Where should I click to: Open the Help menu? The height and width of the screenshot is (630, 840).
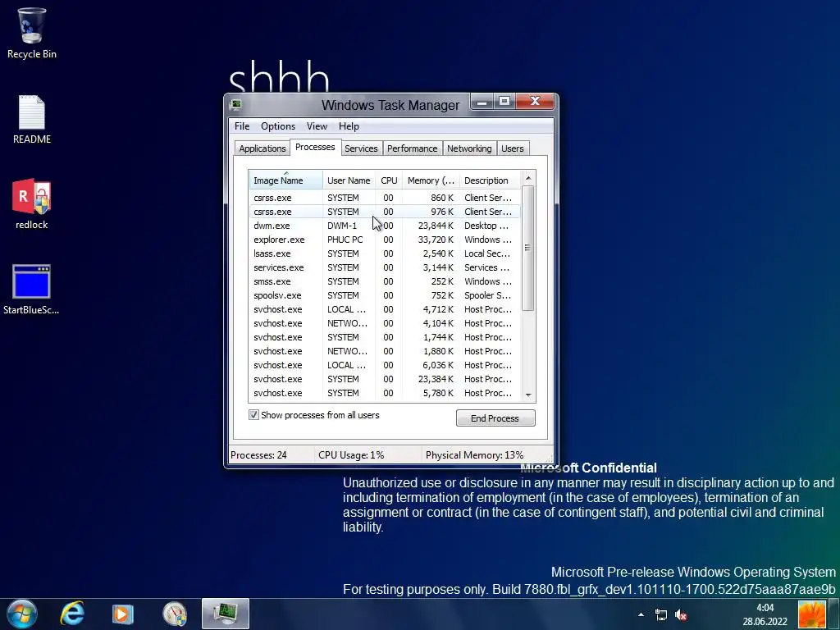[x=349, y=126]
